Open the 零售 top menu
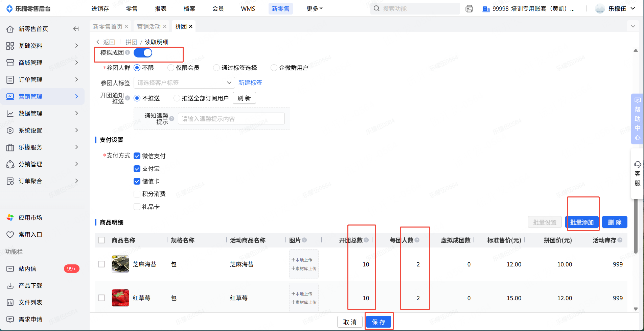 click(132, 9)
